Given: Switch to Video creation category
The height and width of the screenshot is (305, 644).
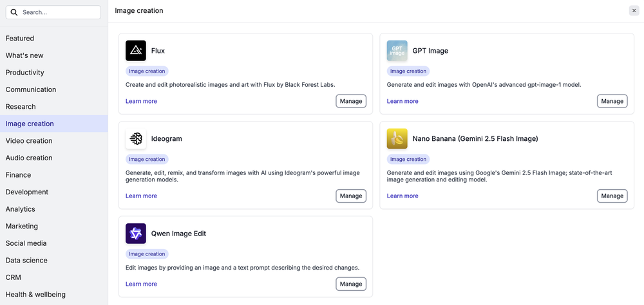Looking at the screenshot, I should coord(54,141).
